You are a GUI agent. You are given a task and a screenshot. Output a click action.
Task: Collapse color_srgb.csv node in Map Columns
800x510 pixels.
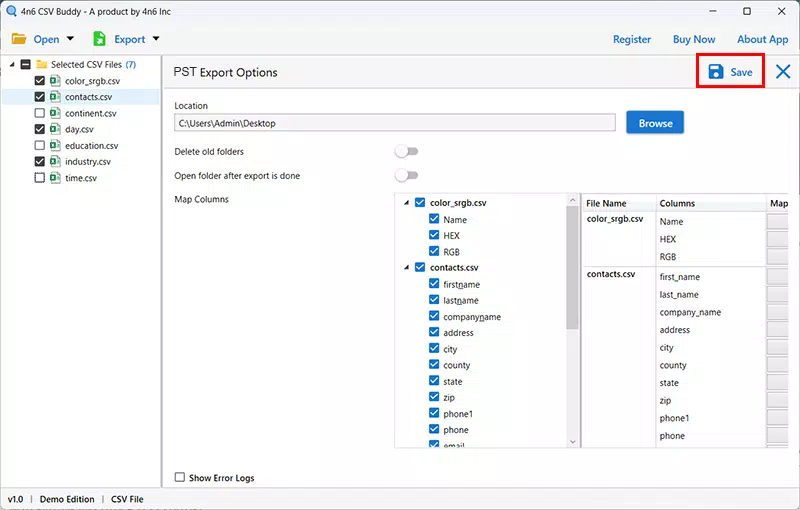click(x=407, y=202)
